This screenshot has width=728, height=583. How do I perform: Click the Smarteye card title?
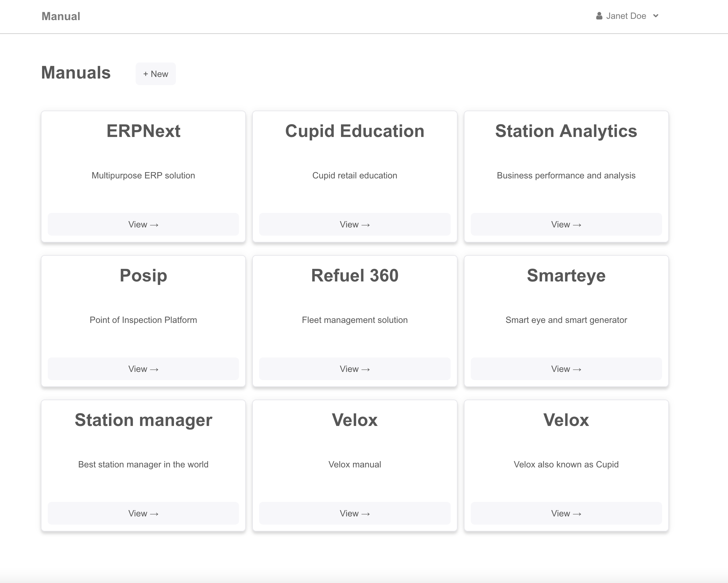(566, 275)
